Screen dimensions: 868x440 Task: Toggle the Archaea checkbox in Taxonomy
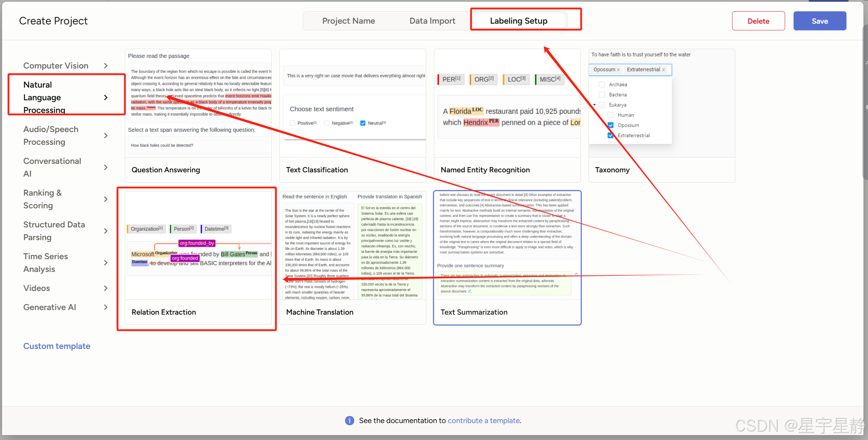[x=602, y=84]
